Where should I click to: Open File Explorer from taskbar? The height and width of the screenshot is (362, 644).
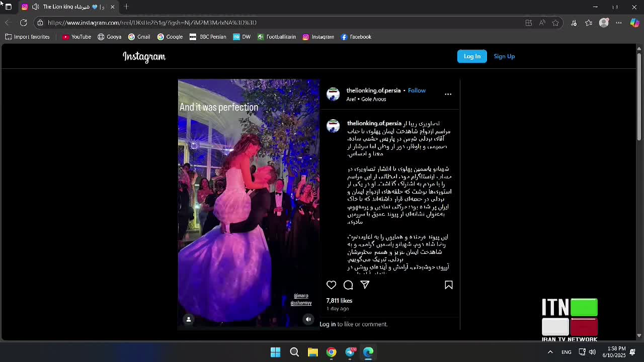313,352
